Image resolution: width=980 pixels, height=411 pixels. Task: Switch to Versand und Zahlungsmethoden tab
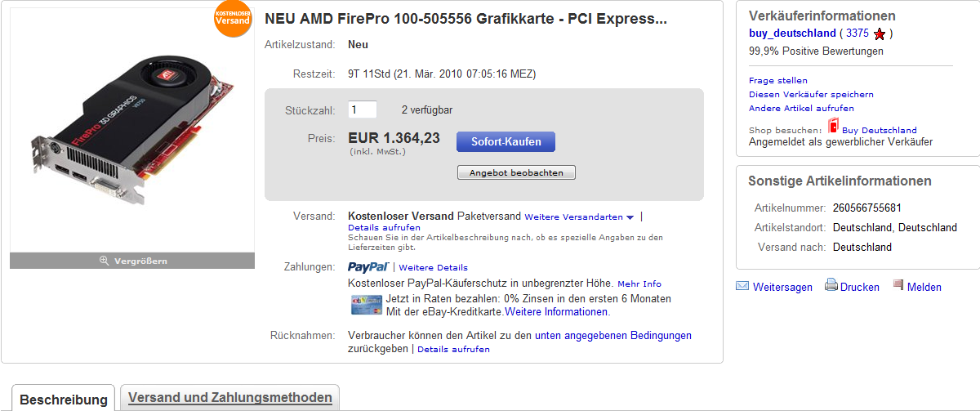point(229,398)
